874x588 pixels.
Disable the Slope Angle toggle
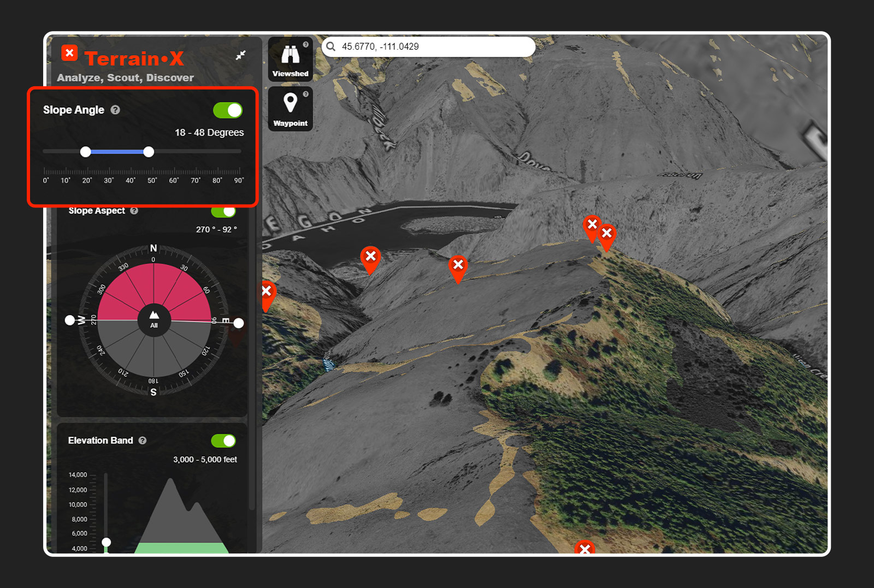[228, 110]
